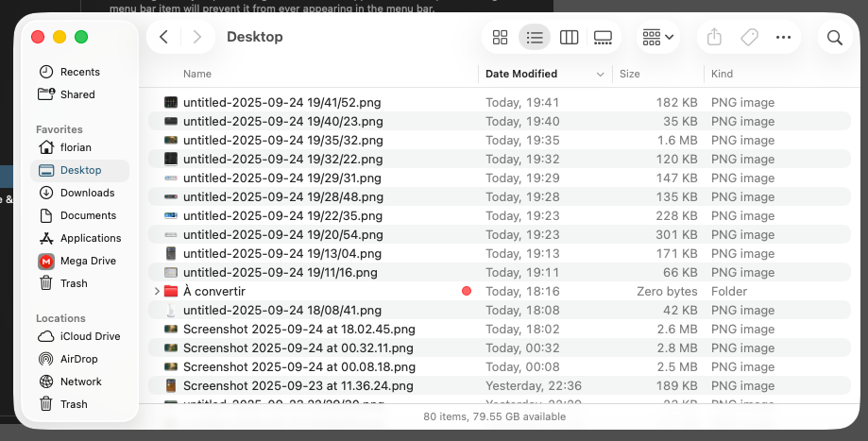The width and height of the screenshot is (868, 441).
Task: Open iCloud Drive location
Action: click(x=90, y=336)
